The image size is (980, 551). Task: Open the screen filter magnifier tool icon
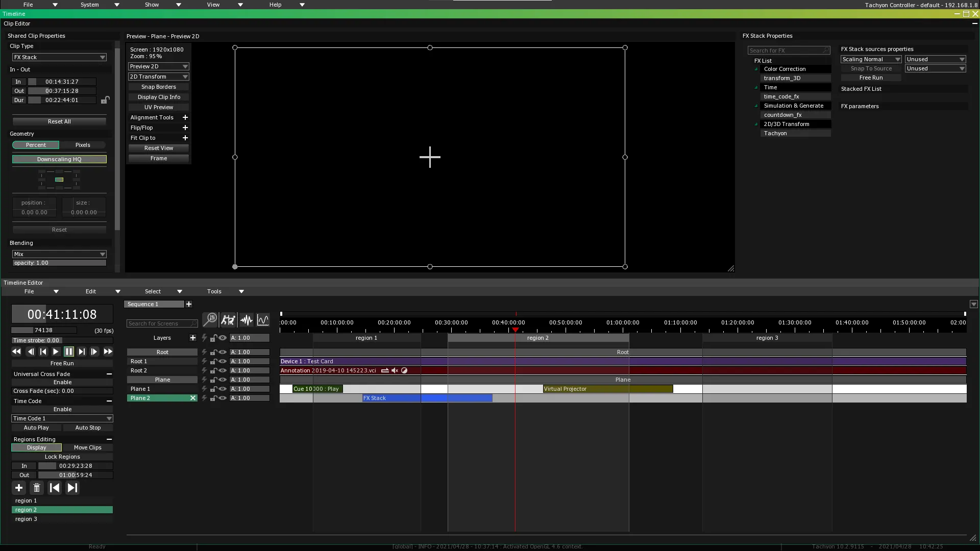pos(210,320)
